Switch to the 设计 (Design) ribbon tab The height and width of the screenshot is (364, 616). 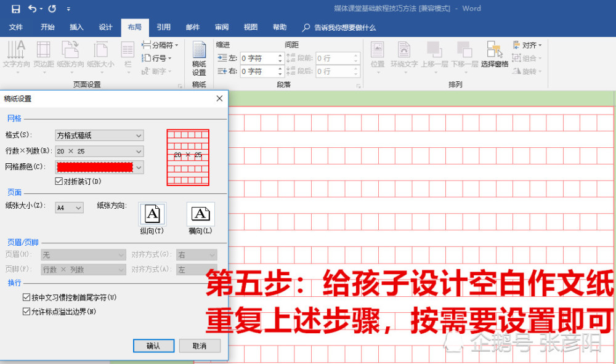point(105,27)
